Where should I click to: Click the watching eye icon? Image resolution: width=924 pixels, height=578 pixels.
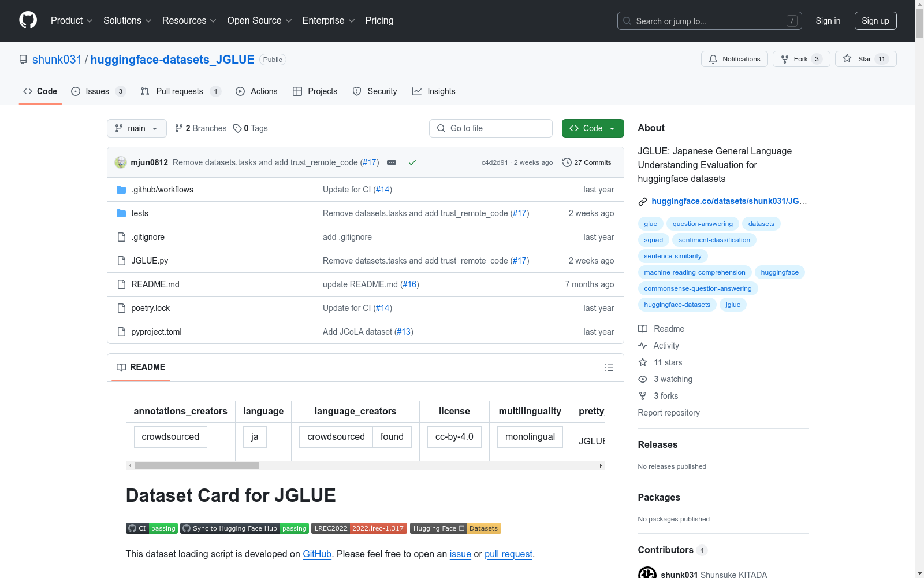point(643,379)
